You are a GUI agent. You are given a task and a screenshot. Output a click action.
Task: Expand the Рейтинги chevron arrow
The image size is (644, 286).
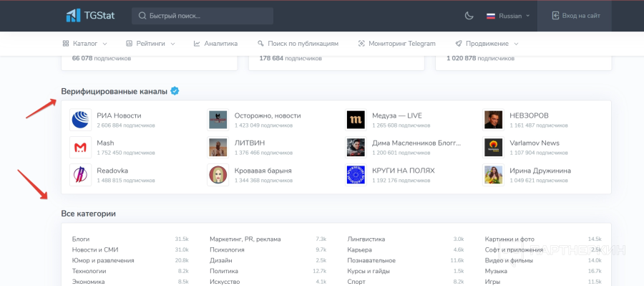pos(172,44)
